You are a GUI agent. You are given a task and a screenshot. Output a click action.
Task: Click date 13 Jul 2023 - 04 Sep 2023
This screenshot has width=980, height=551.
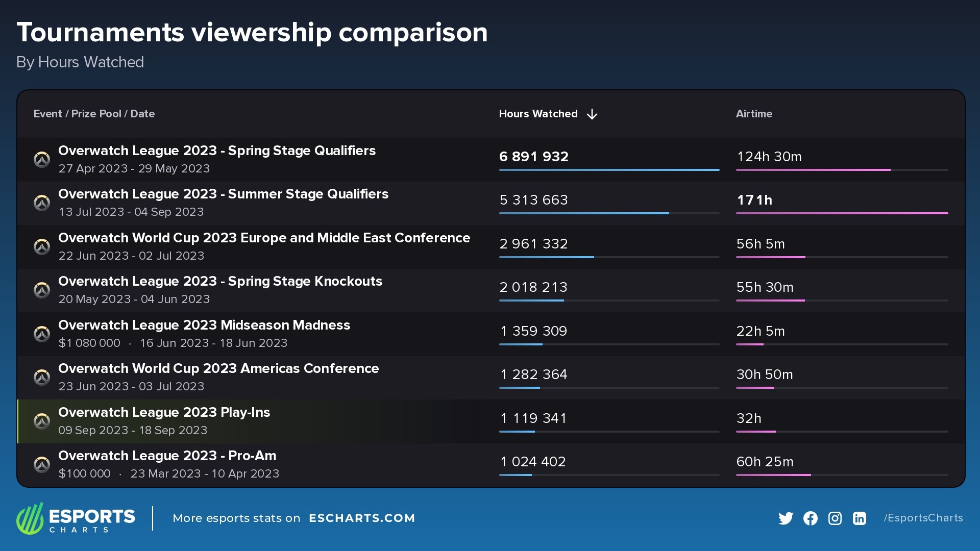coord(131,212)
